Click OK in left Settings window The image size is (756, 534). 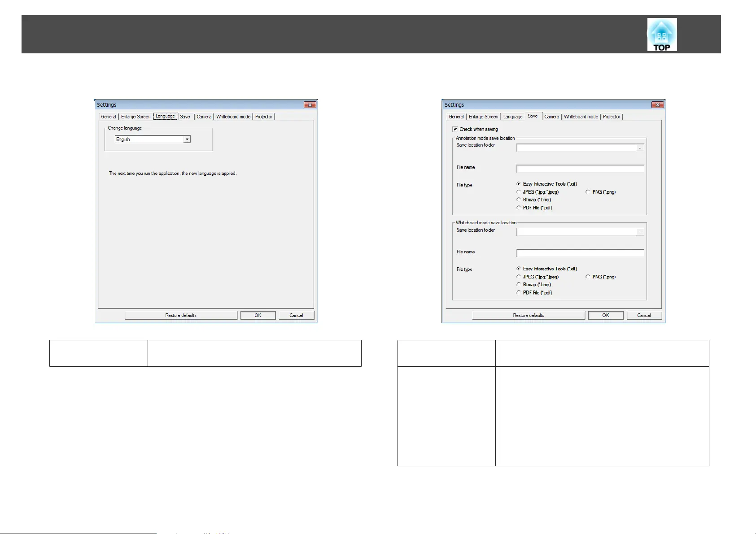[258, 315]
